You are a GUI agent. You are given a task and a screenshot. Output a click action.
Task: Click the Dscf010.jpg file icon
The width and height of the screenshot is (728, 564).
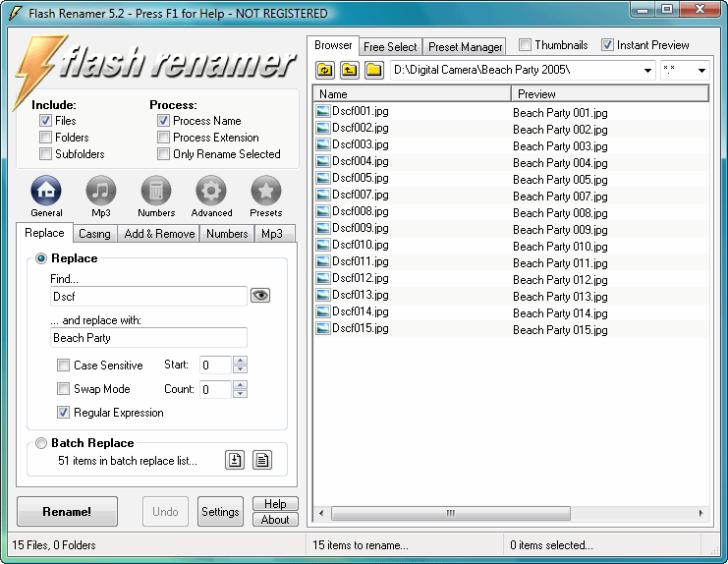pyautogui.click(x=322, y=245)
